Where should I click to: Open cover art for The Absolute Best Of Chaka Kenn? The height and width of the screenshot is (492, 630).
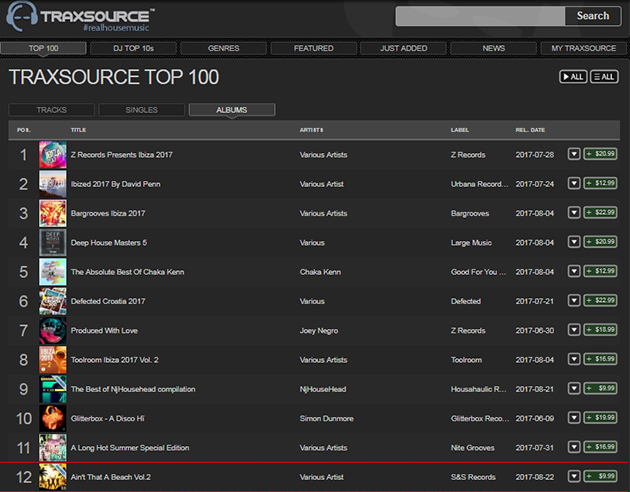53,272
